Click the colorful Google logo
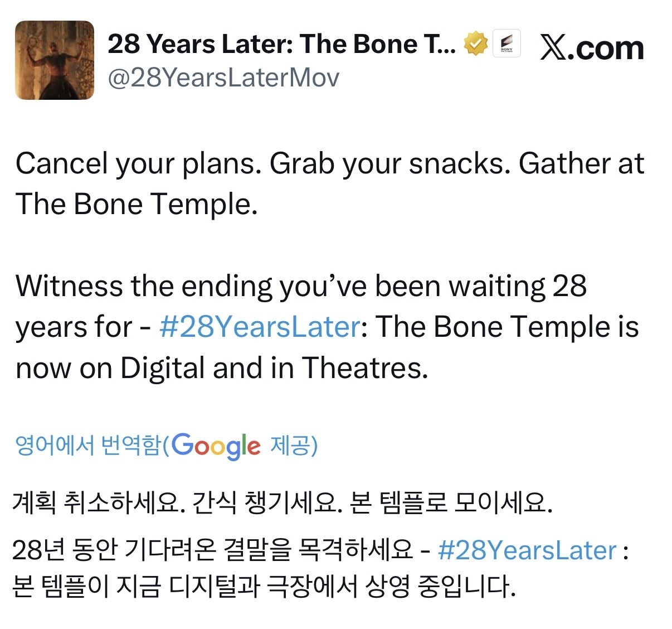Image resolution: width=672 pixels, height=629 pixels. (216, 446)
